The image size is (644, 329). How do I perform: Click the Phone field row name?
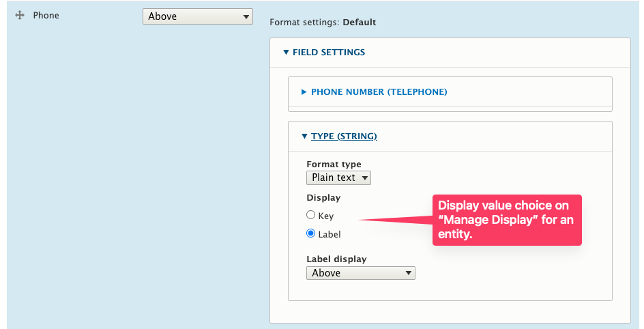point(46,16)
